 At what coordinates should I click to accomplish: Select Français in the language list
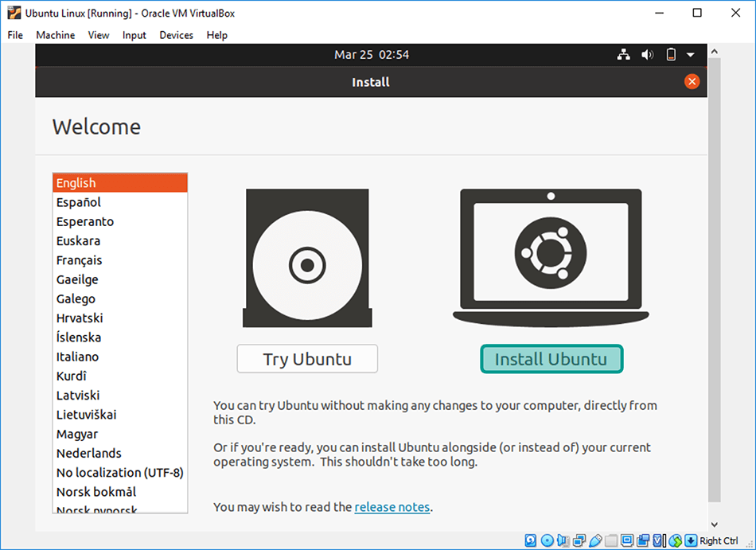[x=120, y=259]
